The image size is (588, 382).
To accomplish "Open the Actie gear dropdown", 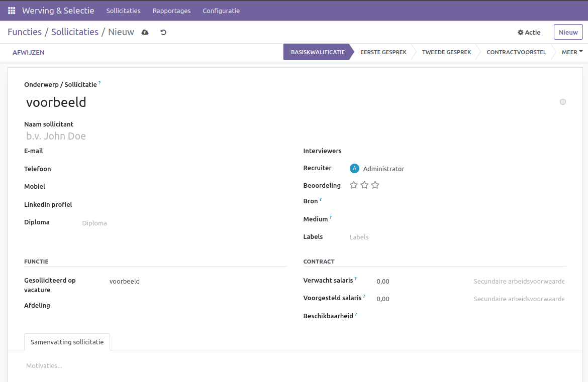I will point(529,32).
